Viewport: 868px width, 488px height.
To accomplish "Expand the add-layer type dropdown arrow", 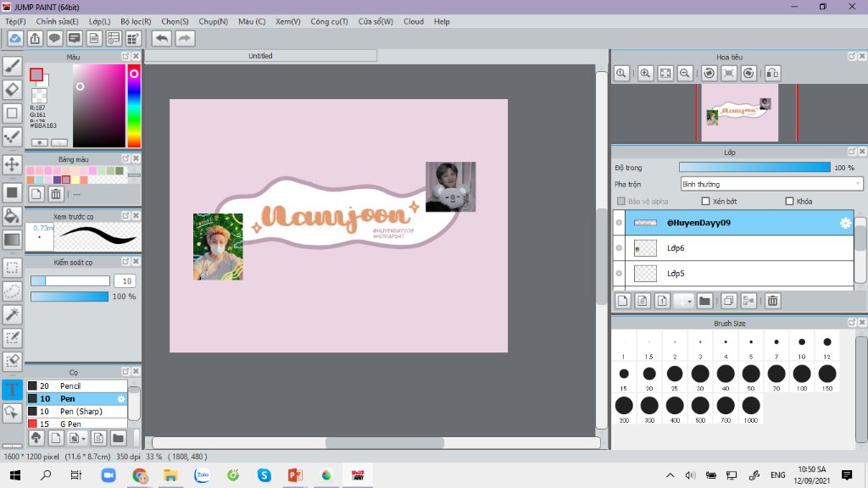I will [x=689, y=301].
